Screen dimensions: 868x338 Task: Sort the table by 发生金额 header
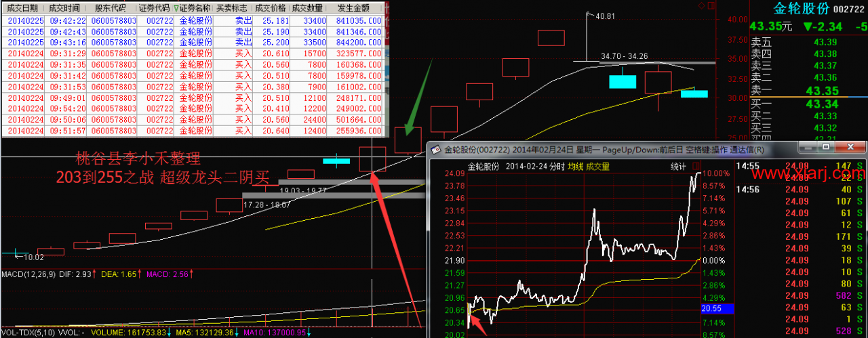[354, 8]
